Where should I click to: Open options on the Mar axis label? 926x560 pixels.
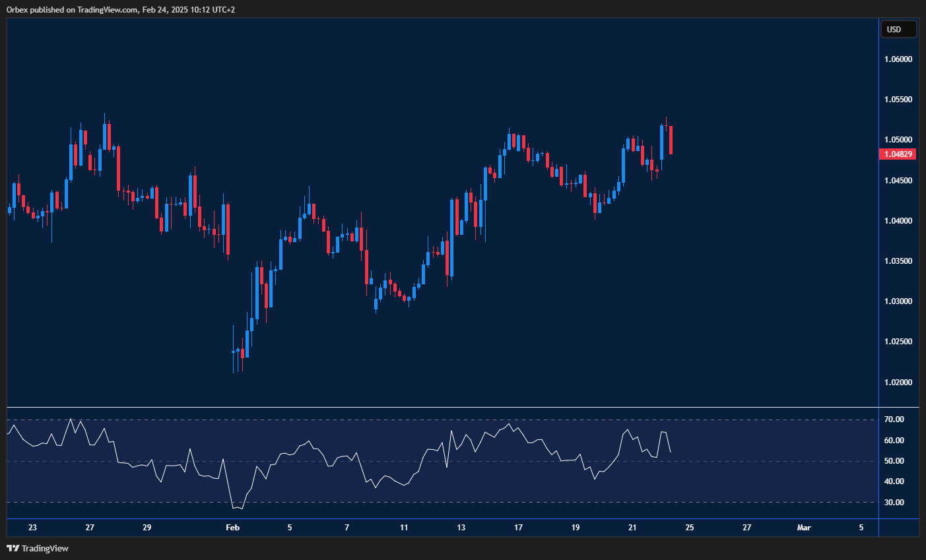point(804,528)
